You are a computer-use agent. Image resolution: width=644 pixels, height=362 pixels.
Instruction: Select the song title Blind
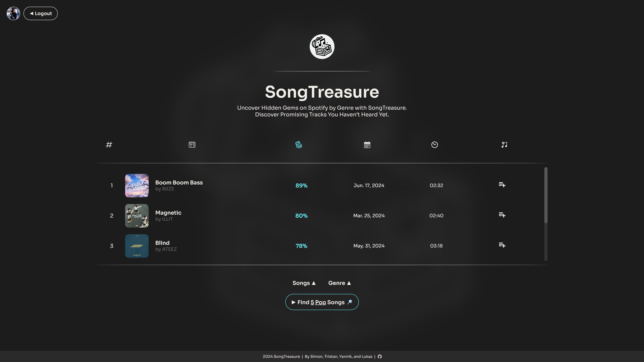tap(162, 243)
